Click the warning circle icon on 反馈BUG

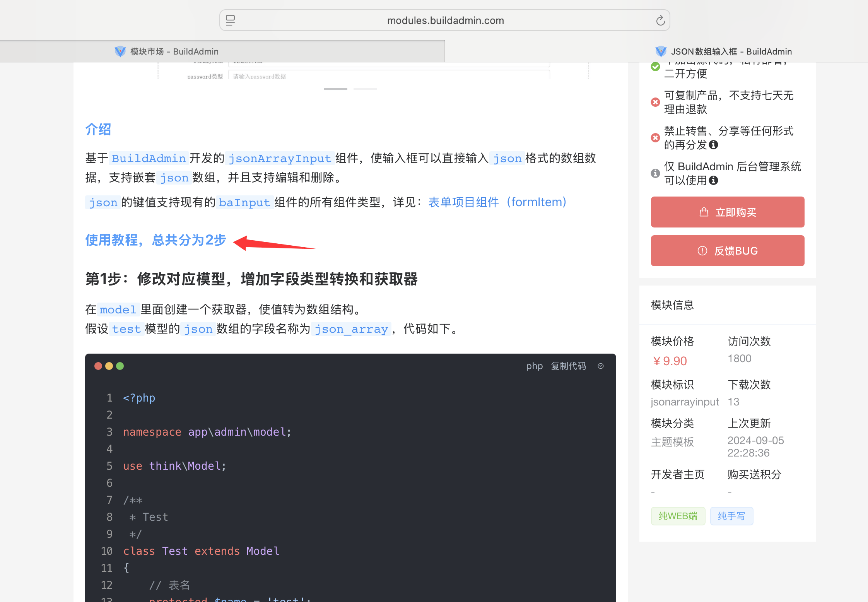702,251
